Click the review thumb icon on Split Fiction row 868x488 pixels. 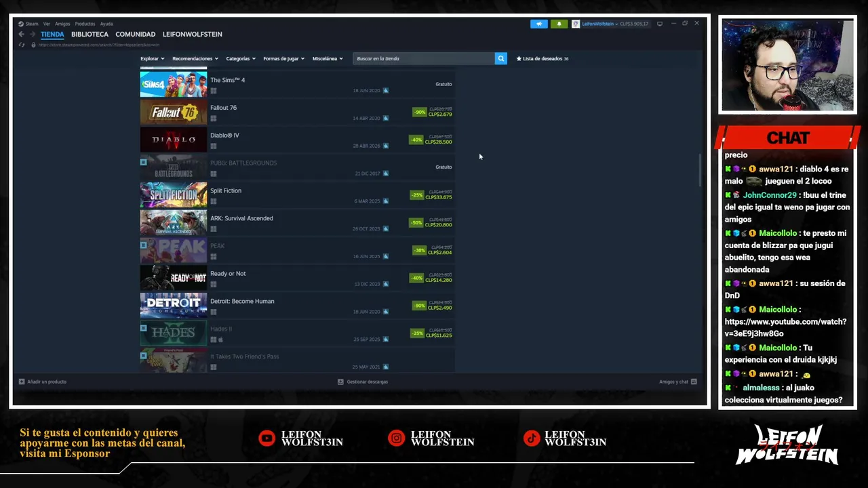coord(386,201)
